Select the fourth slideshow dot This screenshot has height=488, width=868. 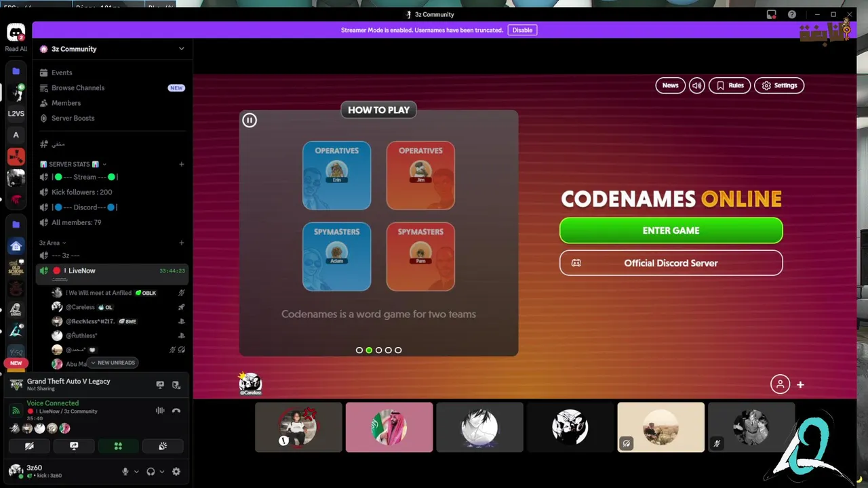[389, 350]
